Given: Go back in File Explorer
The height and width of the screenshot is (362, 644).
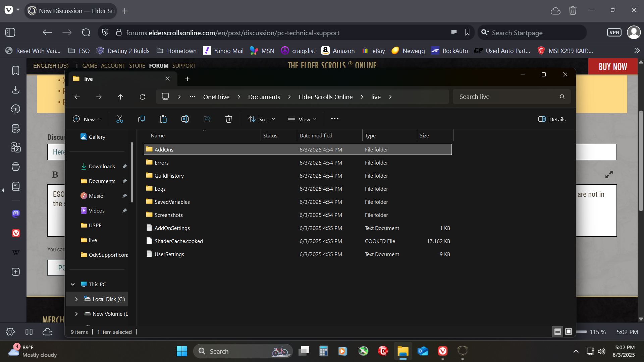Looking at the screenshot, I should click(77, 97).
